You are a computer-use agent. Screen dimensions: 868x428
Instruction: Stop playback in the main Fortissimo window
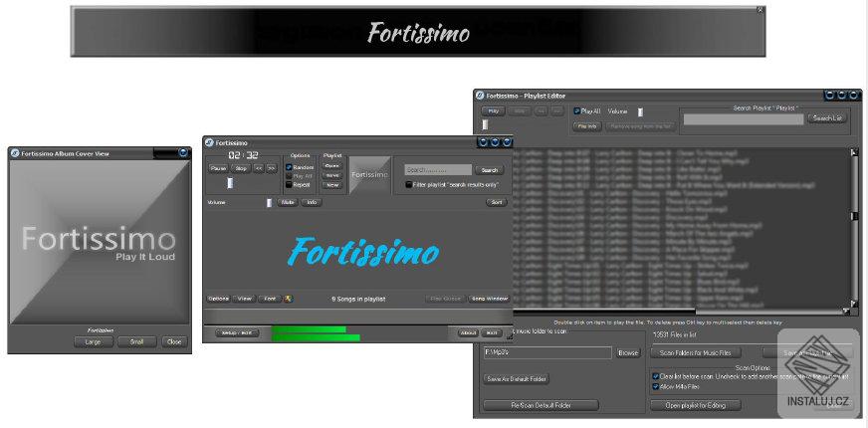pyautogui.click(x=240, y=168)
